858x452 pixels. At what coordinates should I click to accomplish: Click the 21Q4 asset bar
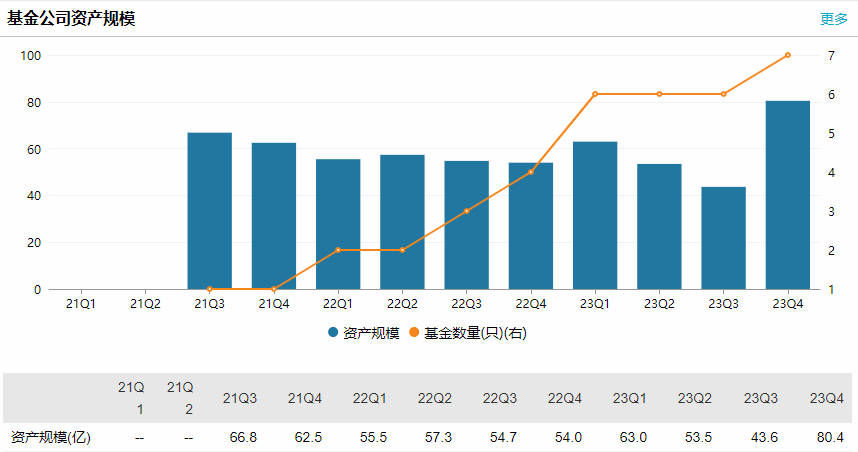point(274,216)
